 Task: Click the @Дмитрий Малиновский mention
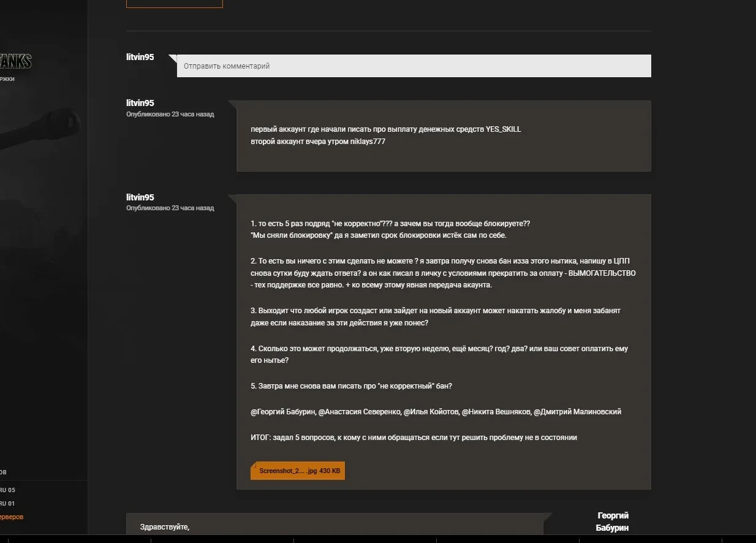tap(577, 412)
